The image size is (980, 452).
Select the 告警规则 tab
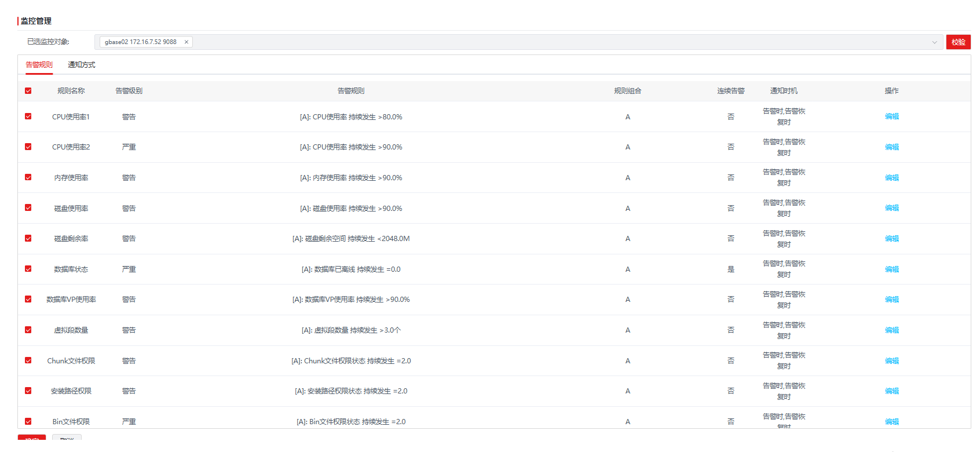pyautogui.click(x=39, y=65)
